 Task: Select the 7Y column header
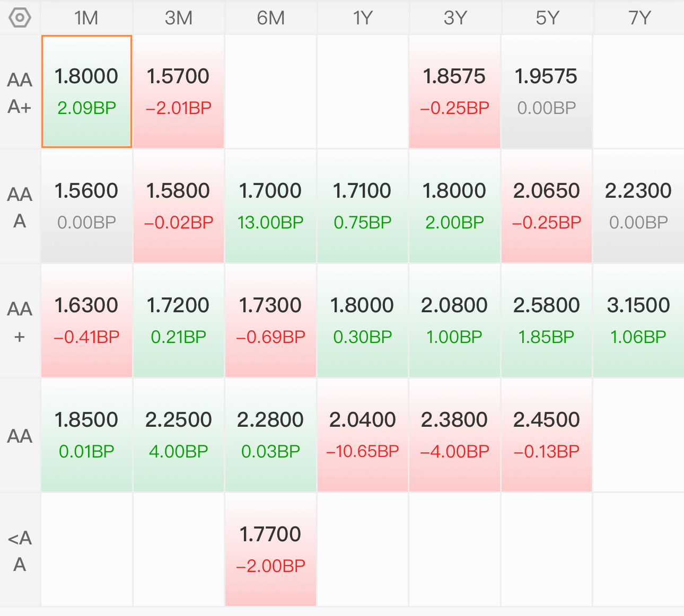639,18
